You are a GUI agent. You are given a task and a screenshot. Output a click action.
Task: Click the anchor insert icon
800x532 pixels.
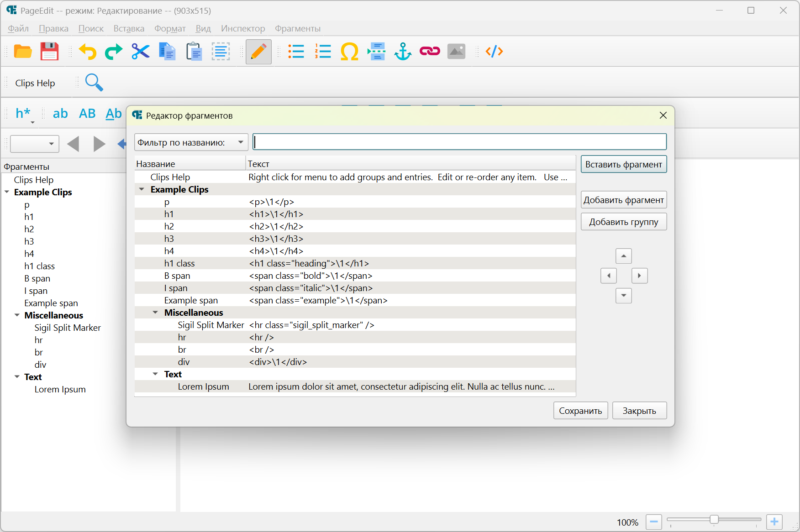[x=403, y=52]
